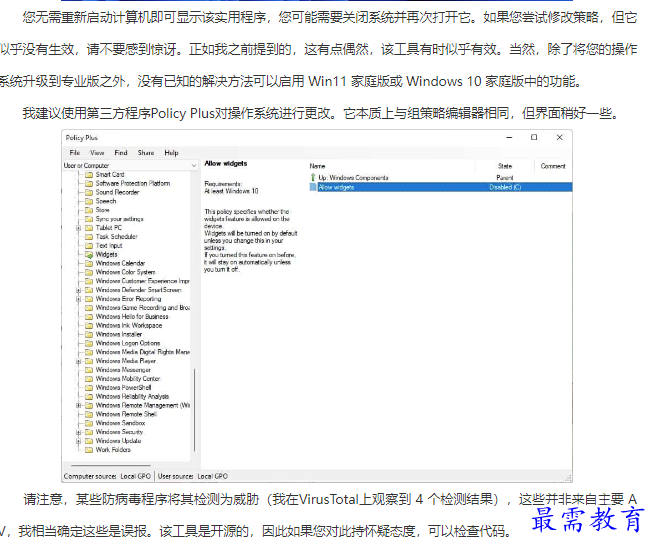Viewport: 653px width, 551px height.
Task: Click the Windows Update folder icon
Action: coord(89,441)
